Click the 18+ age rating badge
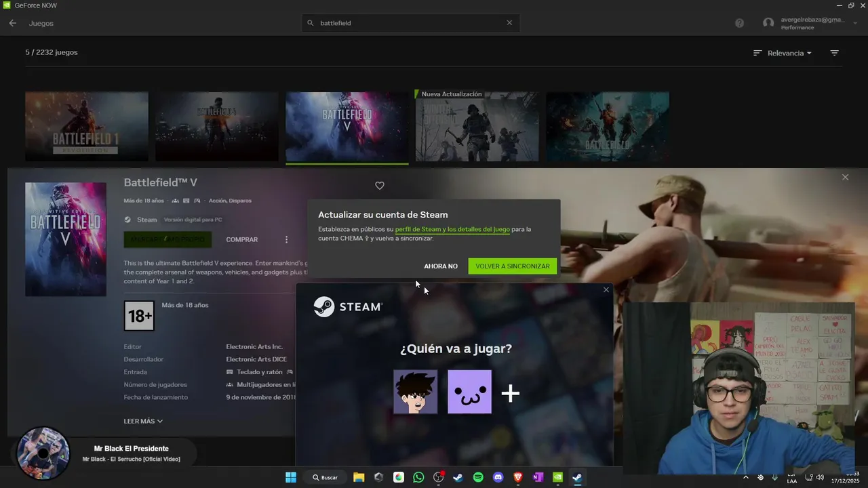The height and width of the screenshot is (488, 868). 139,315
